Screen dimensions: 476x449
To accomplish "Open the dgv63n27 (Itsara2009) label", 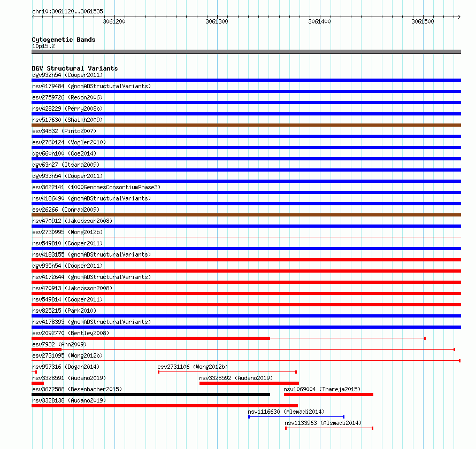I will [66, 165].
